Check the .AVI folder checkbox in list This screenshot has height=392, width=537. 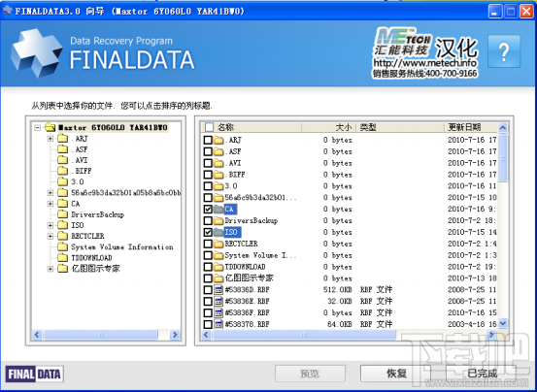(x=208, y=163)
